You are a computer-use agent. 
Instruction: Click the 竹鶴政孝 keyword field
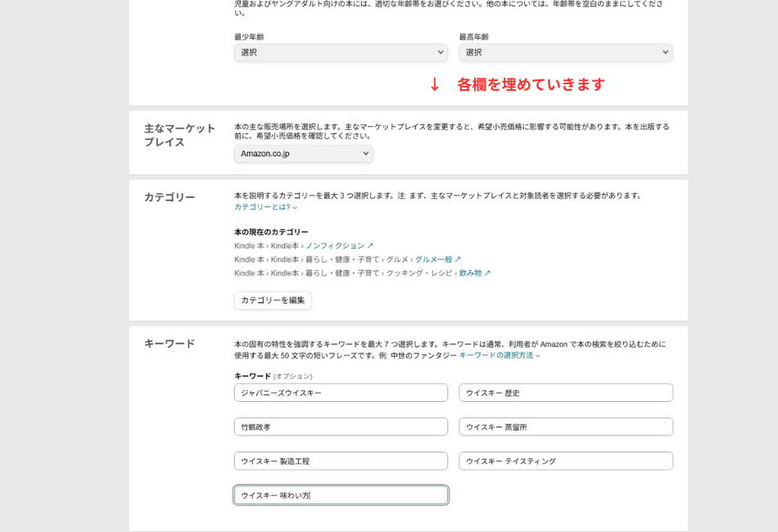click(340, 426)
